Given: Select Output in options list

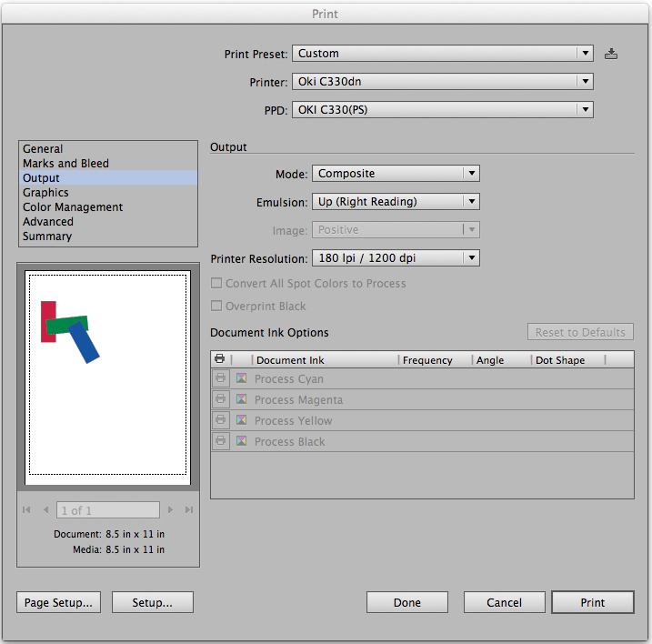Looking at the screenshot, I should click(x=108, y=178).
